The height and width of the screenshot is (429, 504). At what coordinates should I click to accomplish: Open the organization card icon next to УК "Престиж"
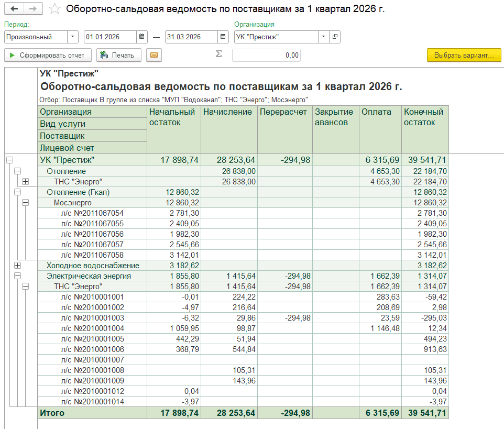[x=335, y=37]
